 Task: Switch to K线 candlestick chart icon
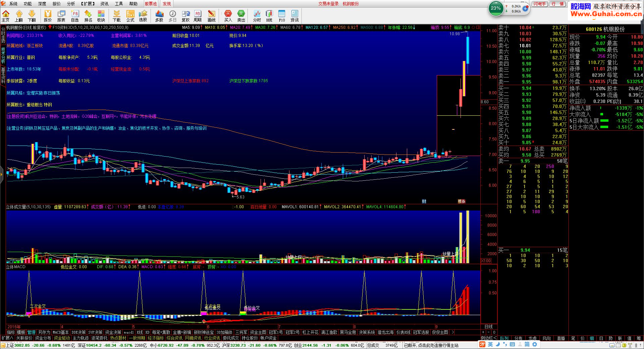tap(269, 16)
